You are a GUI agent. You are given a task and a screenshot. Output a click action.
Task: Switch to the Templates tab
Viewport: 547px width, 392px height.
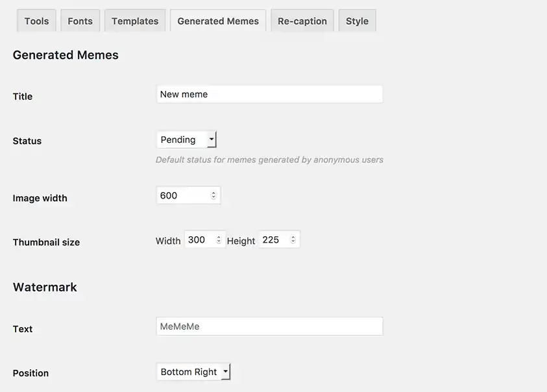134,20
